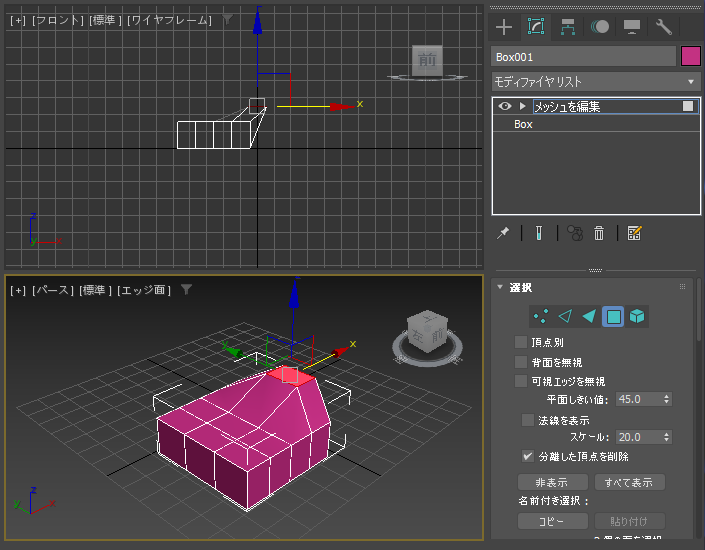Click blue Z axis arrow in perspective gizmo

tap(294, 293)
